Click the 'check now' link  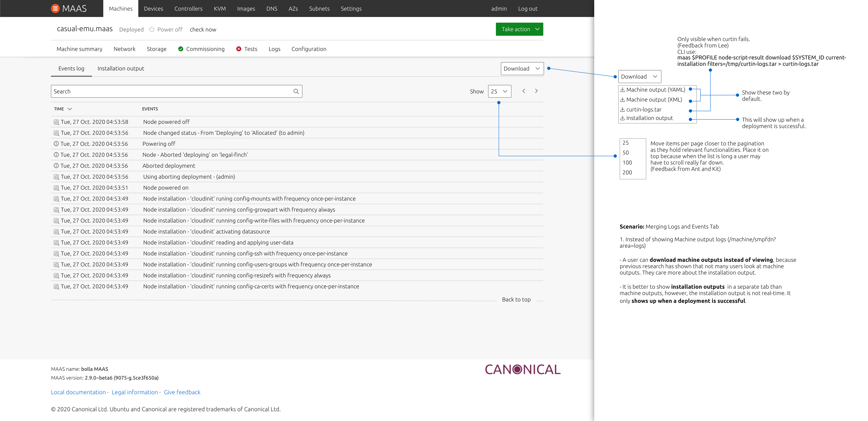(203, 30)
